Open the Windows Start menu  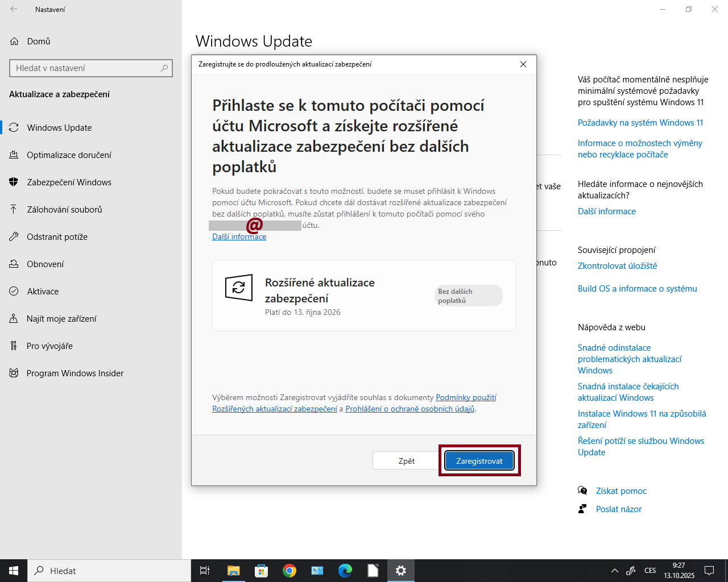click(14, 571)
